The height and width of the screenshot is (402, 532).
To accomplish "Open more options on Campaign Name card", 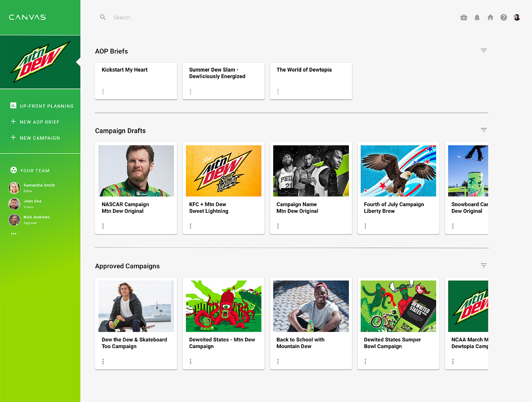I will point(278,226).
